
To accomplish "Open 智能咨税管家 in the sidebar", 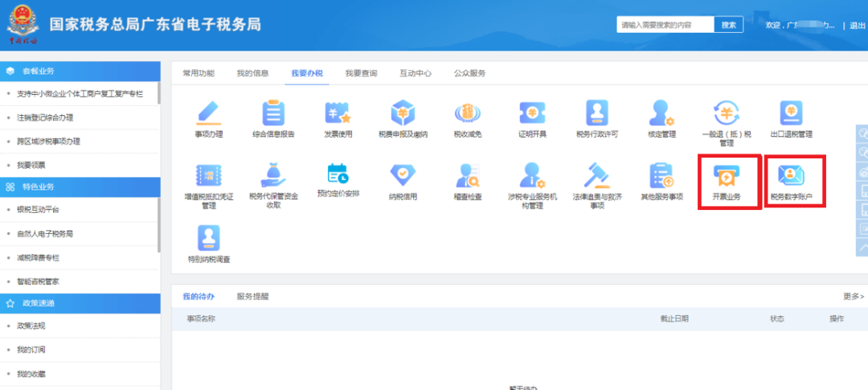I will (x=39, y=281).
